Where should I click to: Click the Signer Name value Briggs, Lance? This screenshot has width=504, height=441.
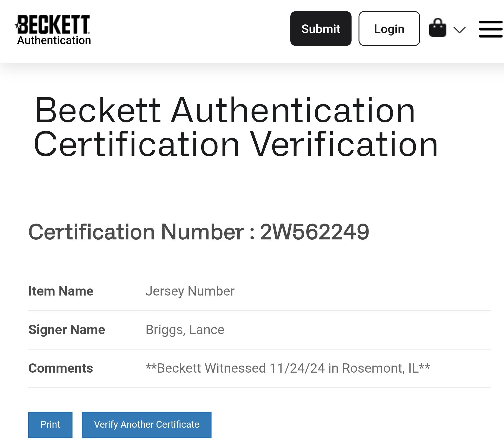185,329
